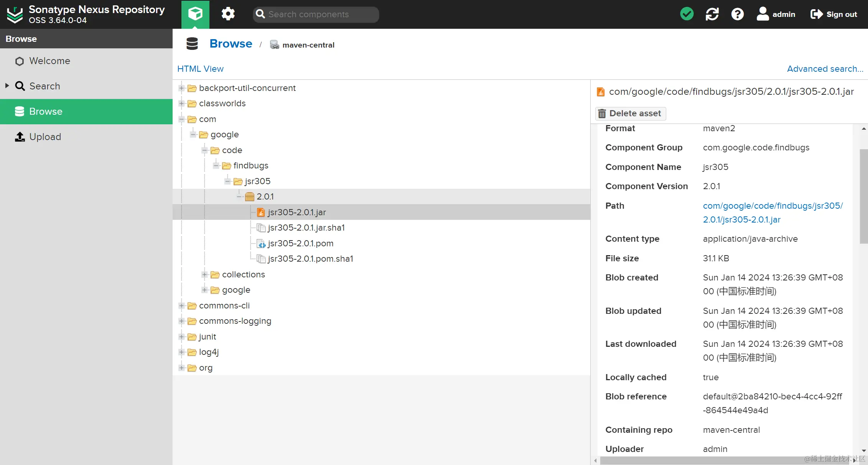Open the help question mark icon

[x=737, y=14]
